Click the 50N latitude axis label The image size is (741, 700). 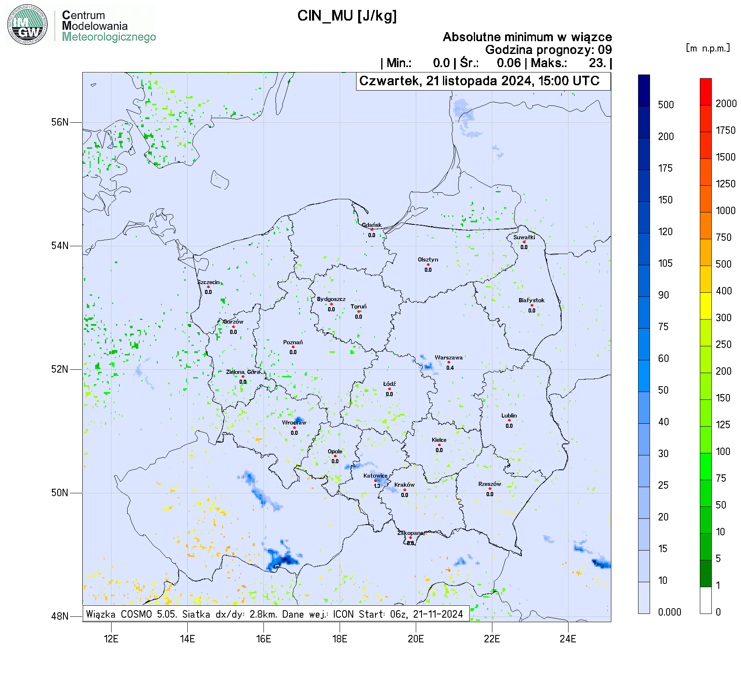pos(60,493)
